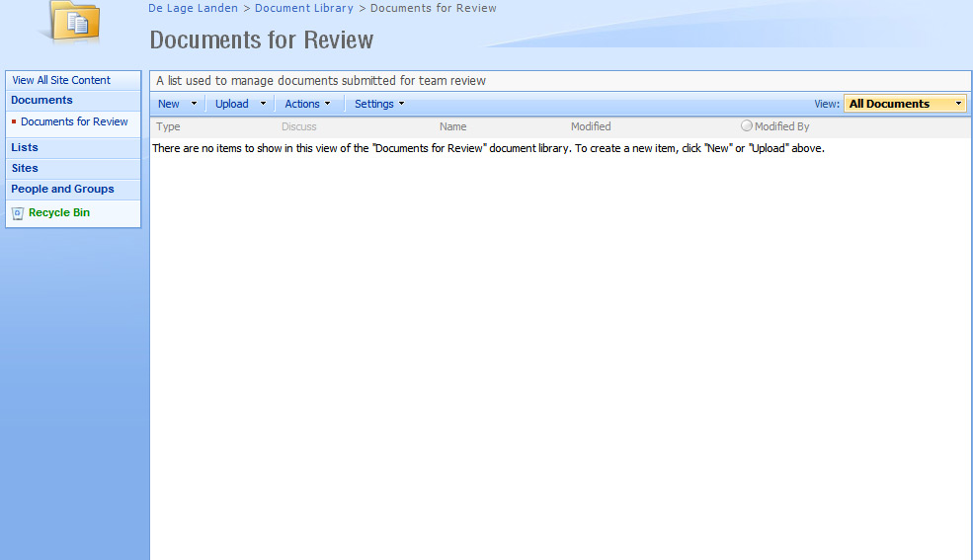Image resolution: width=973 pixels, height=560 pixels.
Task: Expand the New dropdown arrow
Action: [x=194, y=104]
